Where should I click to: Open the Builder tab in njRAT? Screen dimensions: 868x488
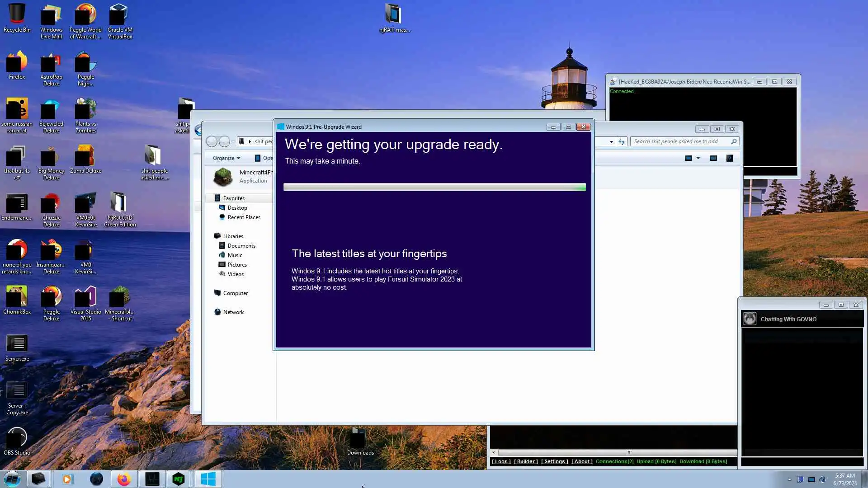(526, 461)
